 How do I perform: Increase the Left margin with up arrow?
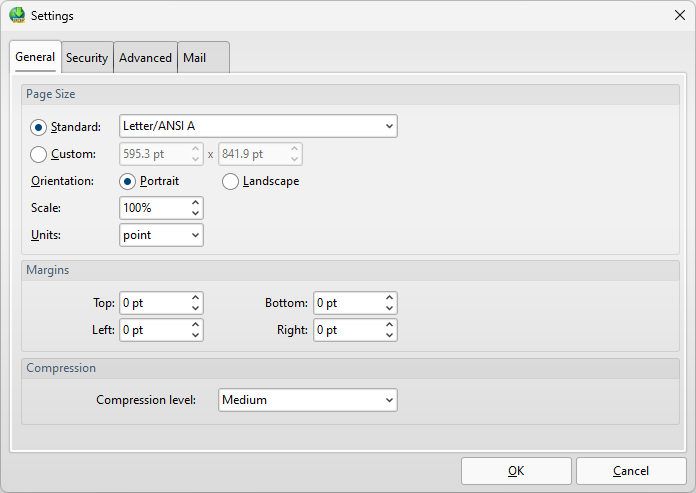(195, 325)
